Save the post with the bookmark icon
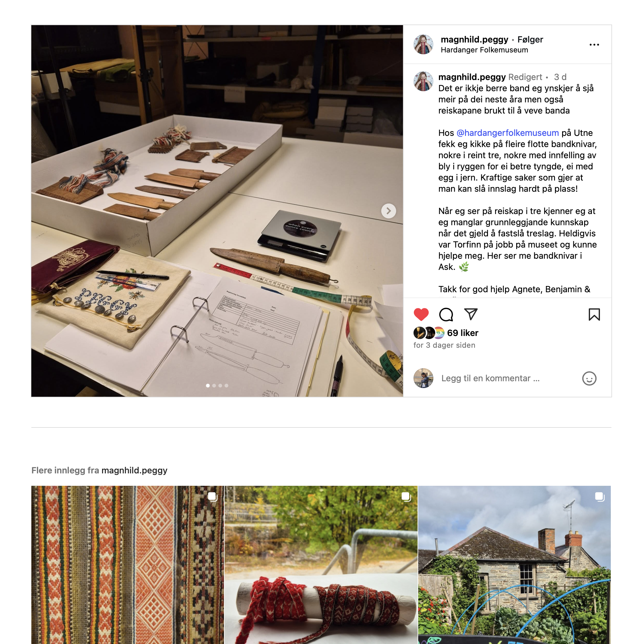The height and width of the screenshot is (644, 644). pos(594,314)
